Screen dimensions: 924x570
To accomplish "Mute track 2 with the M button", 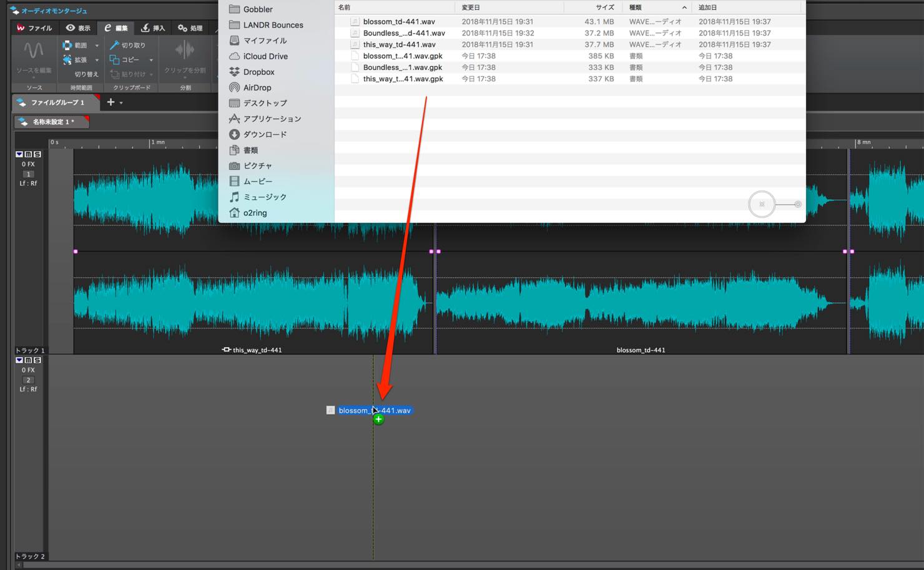I will tap(28, 360).
